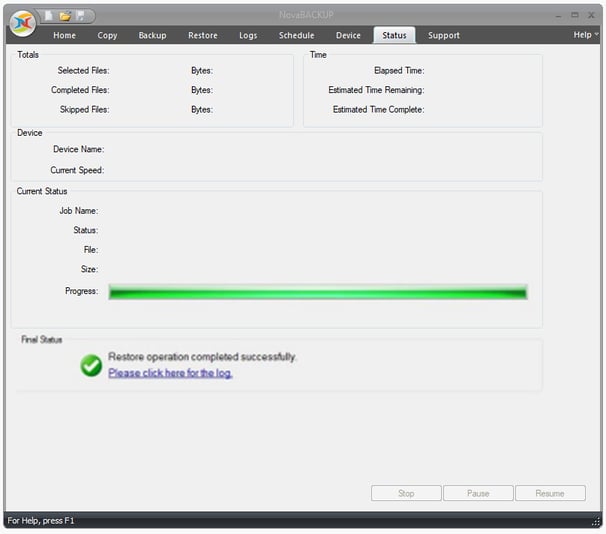Click the Stop button

click(x=406, y=493)
